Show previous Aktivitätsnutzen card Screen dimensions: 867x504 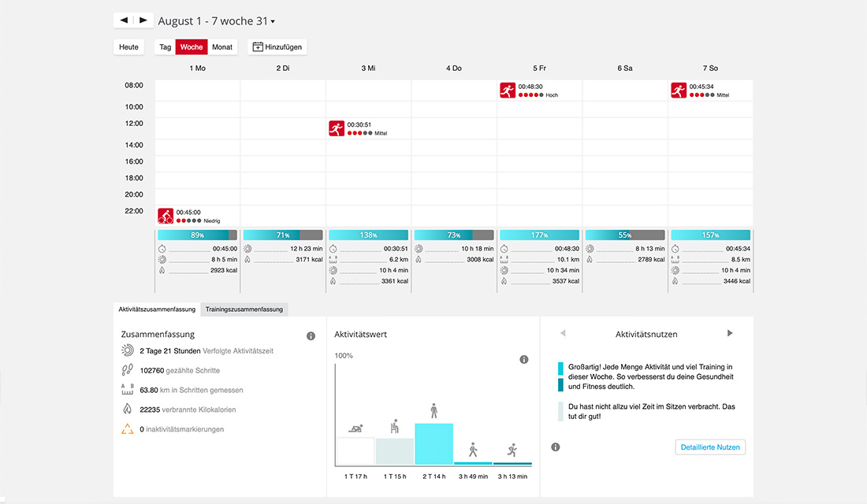[563, 333]
